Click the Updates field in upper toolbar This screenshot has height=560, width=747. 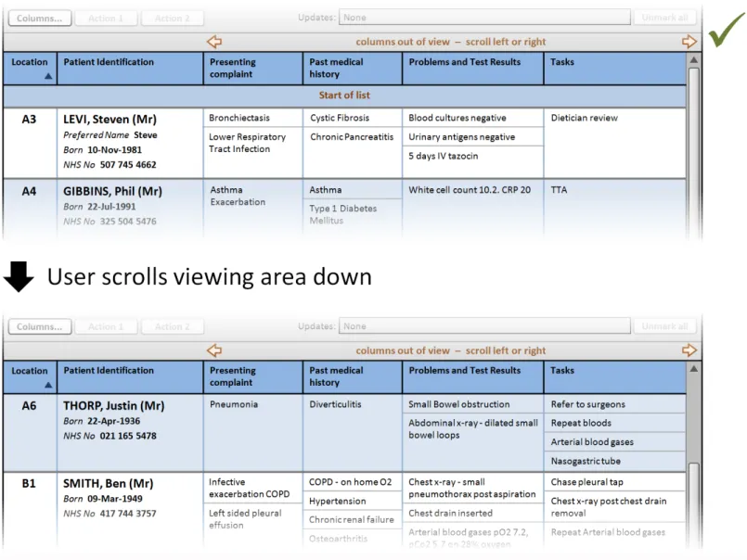483,18
